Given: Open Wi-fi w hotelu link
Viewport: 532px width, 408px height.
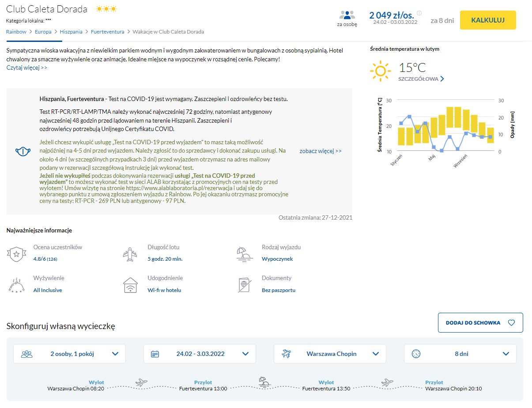Looking at the screenshot, I should click(x=164, y=290).
